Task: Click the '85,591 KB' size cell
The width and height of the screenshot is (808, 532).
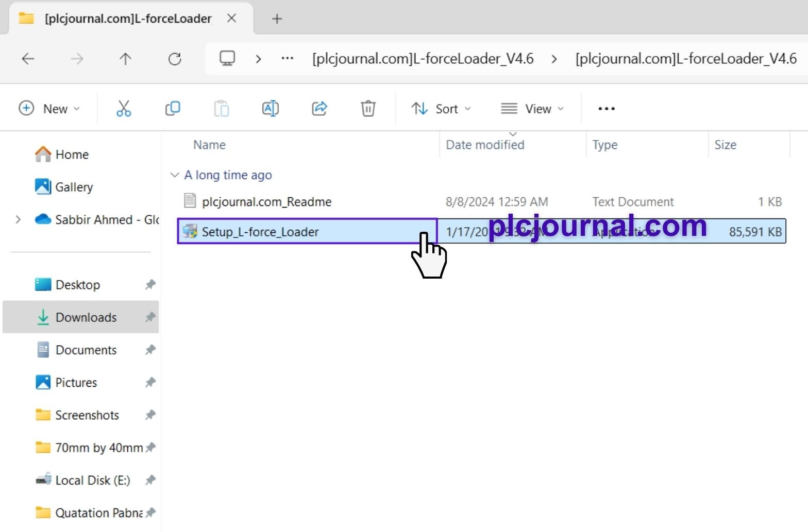Action: [x=755, y=232]
